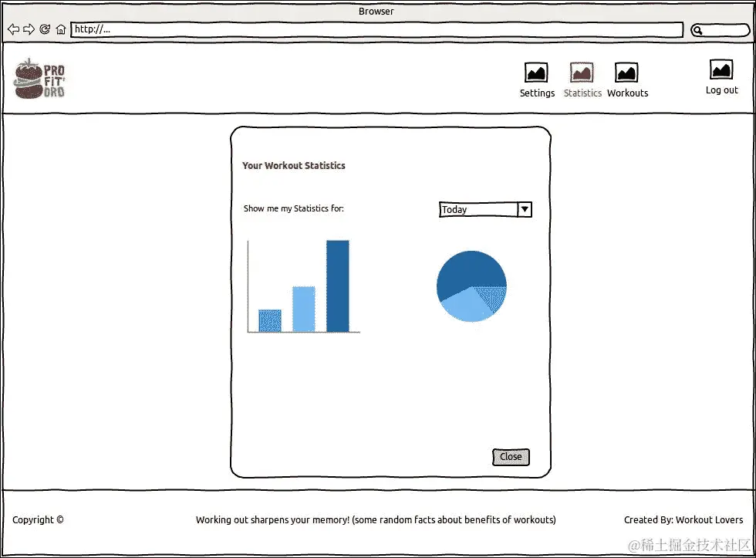Click 'Show me my Statistics for:' label
This screenshot has height=558, width=756.
tap(294, 208)
